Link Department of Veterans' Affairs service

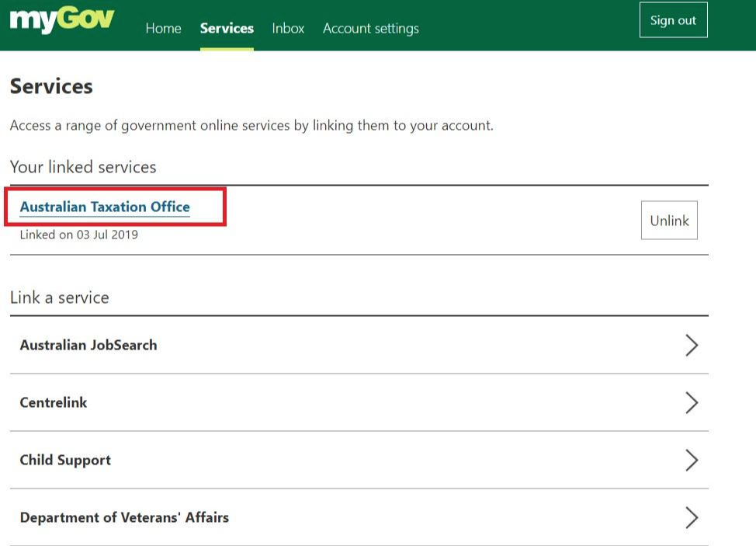click(359, 517)
